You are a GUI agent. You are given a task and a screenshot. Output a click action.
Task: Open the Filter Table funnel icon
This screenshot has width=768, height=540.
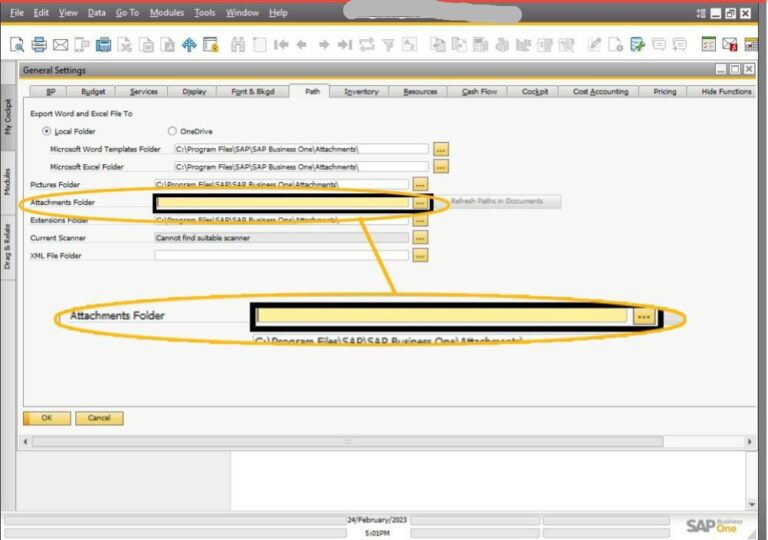pyautogui.click(x=388, y=46)
